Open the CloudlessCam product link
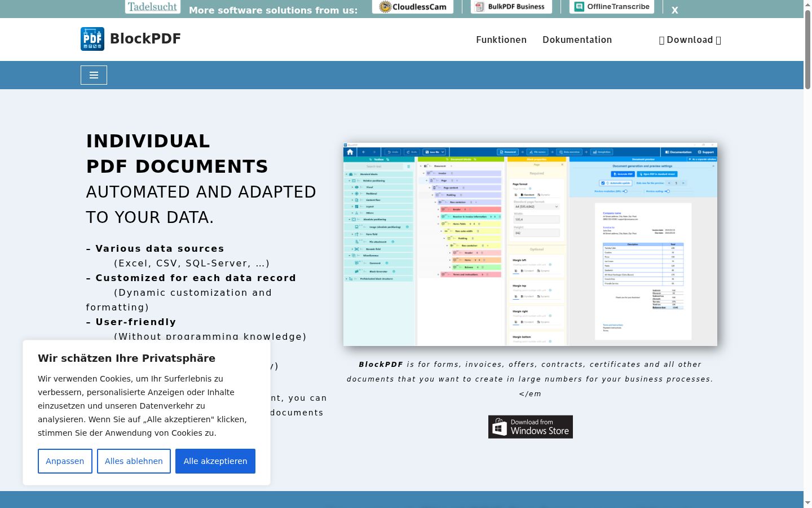The image size is (812, 508). [413, 7]
